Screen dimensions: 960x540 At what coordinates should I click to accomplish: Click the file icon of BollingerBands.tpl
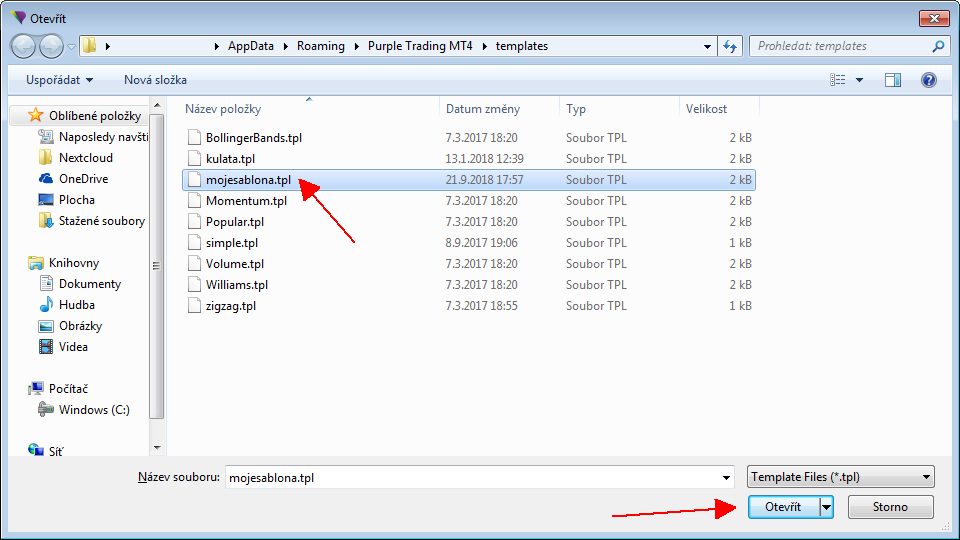pyautogui.click(x=194, y=137)
